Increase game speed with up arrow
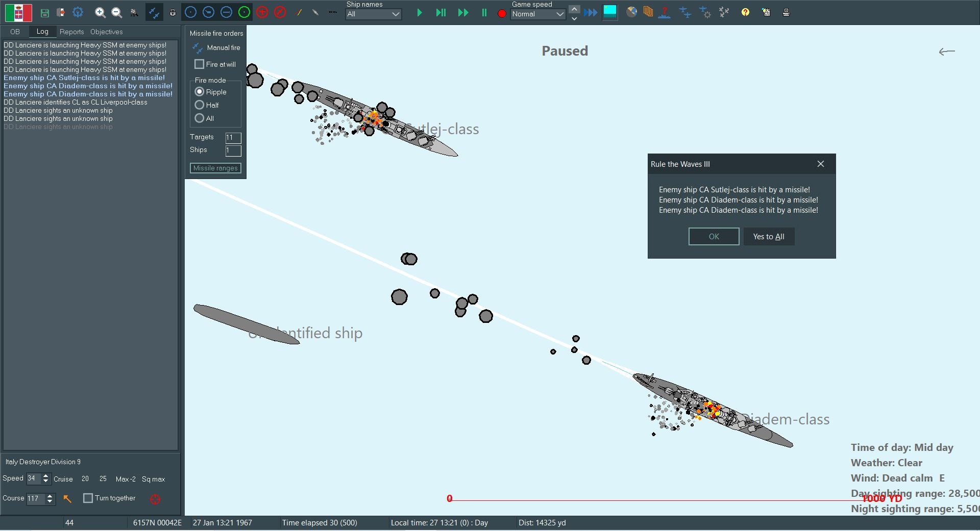 click(x=574, y=9)
